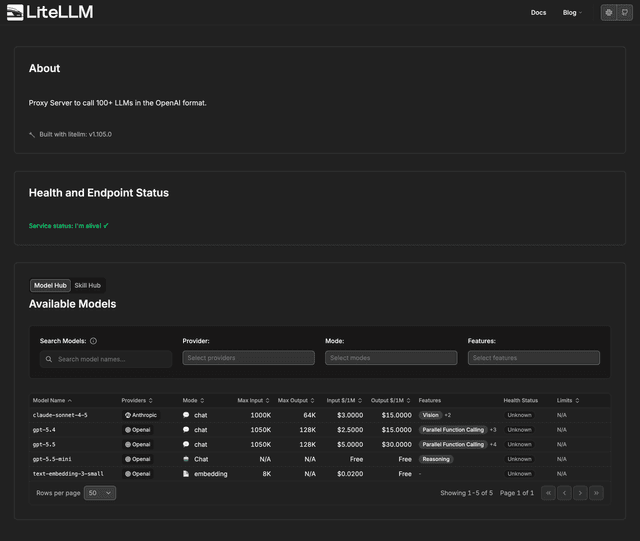Image resolution: width=640 pixels, height=541 pixels.
Task: Click the $3.0000 input price cell
Action: click(x=350, y=415)
